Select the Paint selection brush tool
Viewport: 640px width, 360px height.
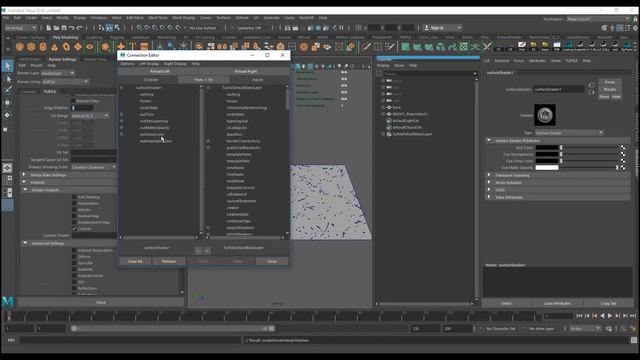pos(8,90)
